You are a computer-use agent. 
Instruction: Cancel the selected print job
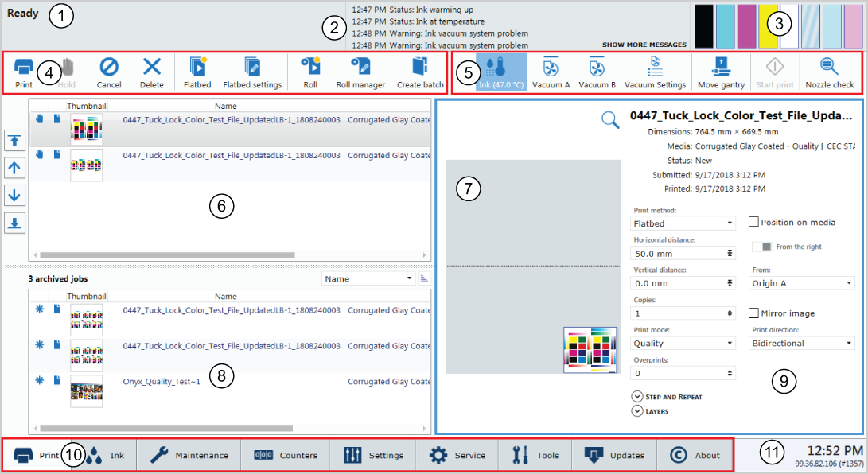point(109,72)
